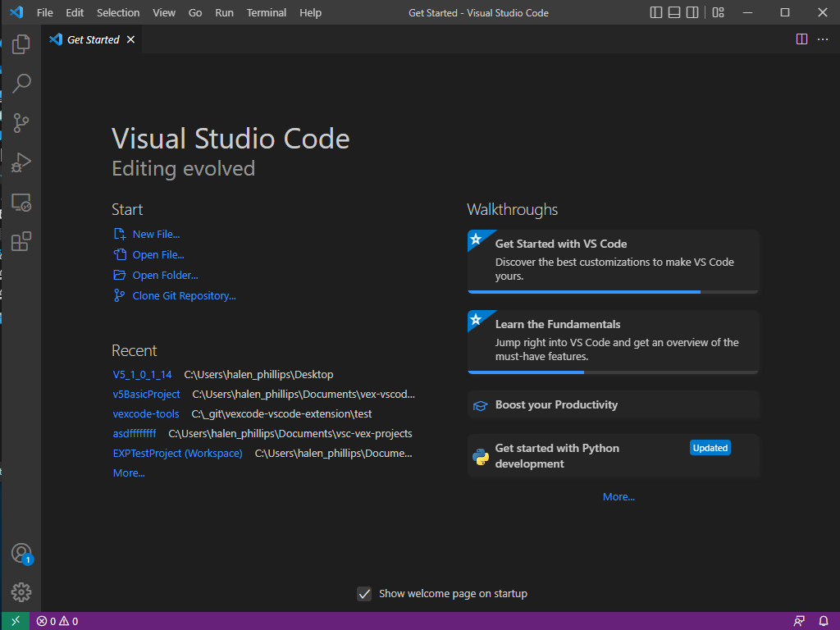Image resolution: width=840 pixels, height=630 pixels.
Task: Open the vexcode-tools recent project
Action: coord(146,413)
